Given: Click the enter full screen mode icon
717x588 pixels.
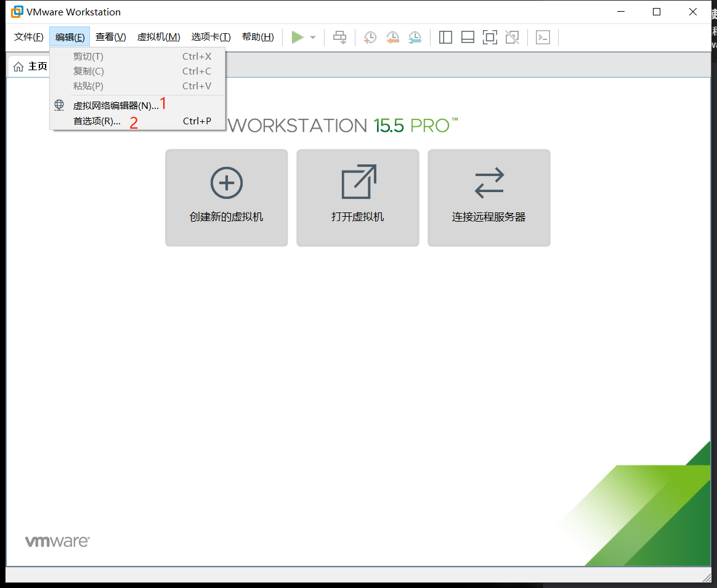Looking at the screenshot, I should (490, 37).
